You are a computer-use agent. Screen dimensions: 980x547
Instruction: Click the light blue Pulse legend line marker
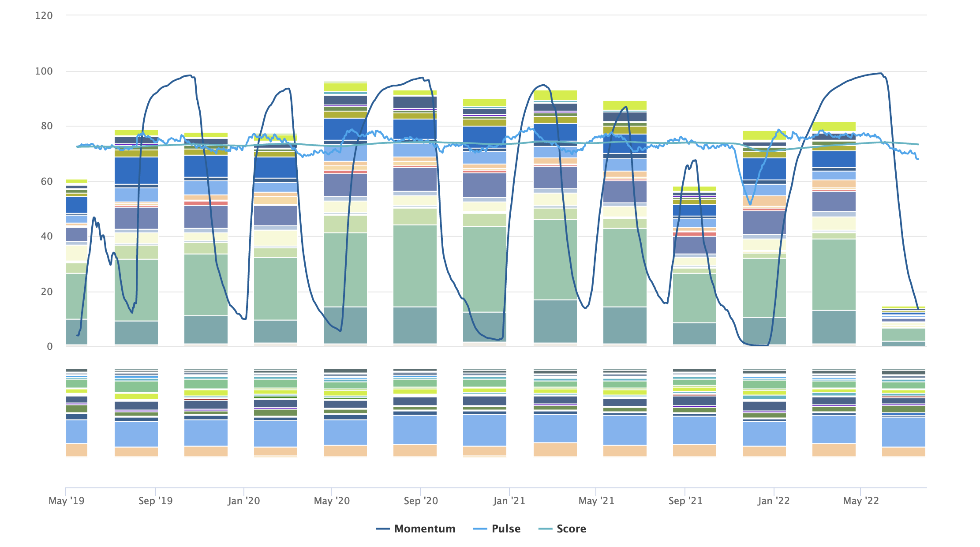coord(480,528)
